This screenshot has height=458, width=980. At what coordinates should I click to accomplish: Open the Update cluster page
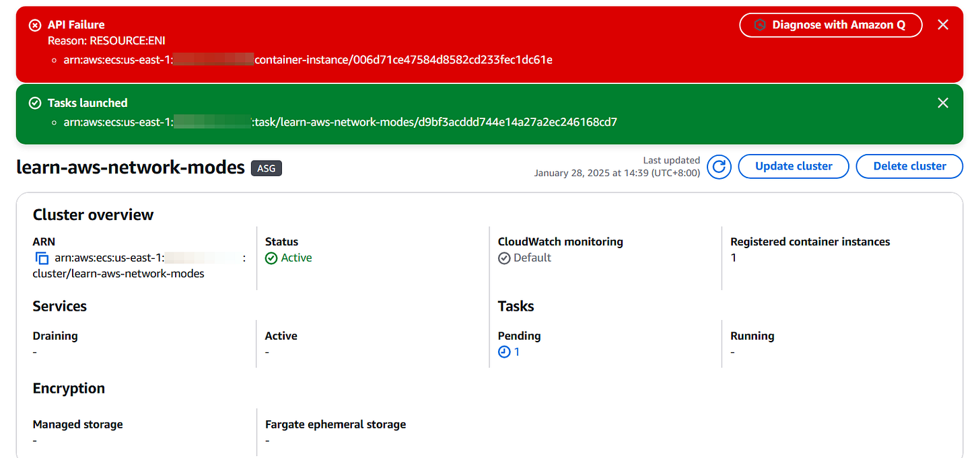point(794,166)
